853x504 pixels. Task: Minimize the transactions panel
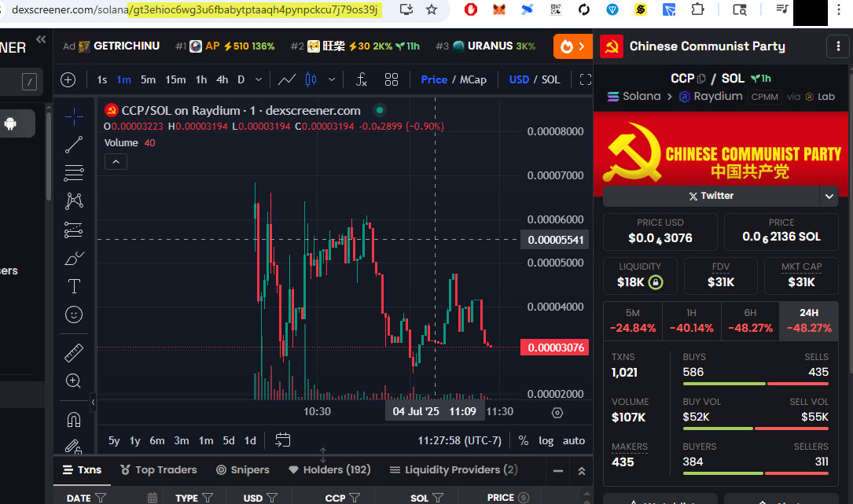click(x=558, y=471)
